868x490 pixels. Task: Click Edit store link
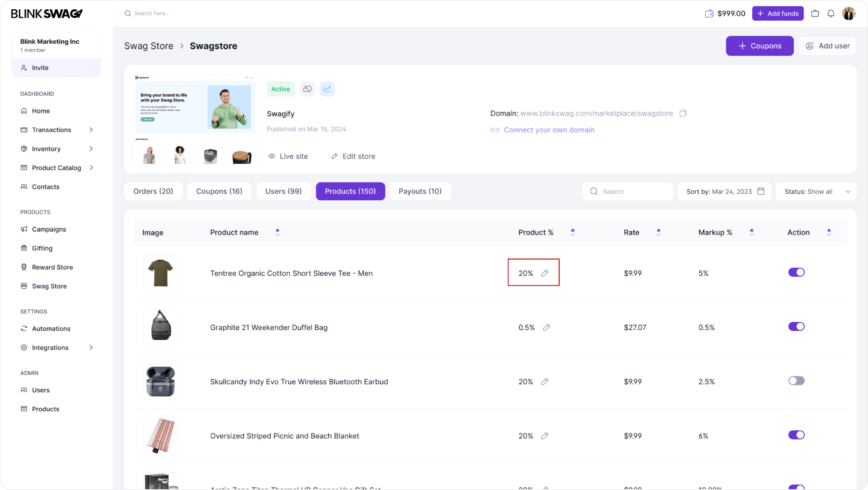(353, 156)
